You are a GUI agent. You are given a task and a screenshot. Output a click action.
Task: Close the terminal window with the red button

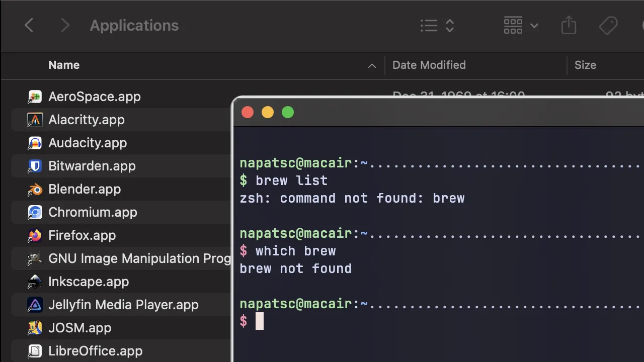(x=248, y=113)
